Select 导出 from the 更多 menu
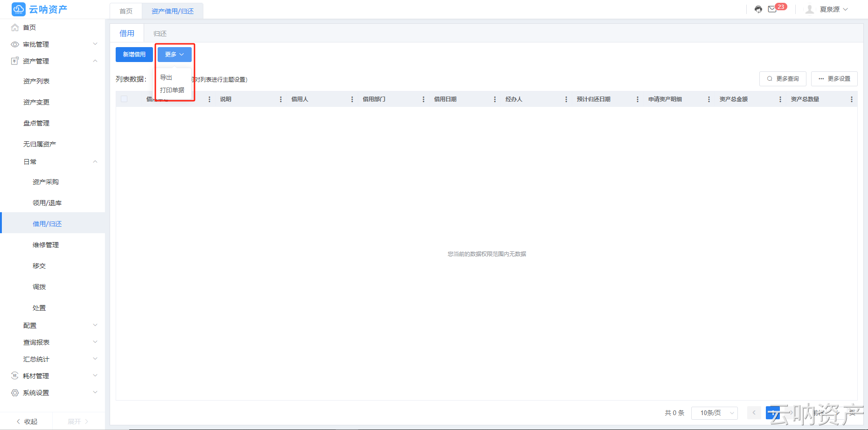Image resolution: width=868 pixels, height=430 pixels. point(166,77)
